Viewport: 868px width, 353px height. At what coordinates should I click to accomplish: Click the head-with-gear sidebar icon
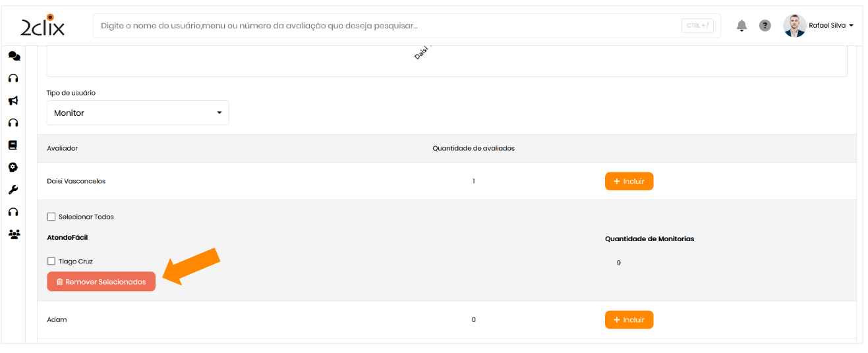(13, 167)
